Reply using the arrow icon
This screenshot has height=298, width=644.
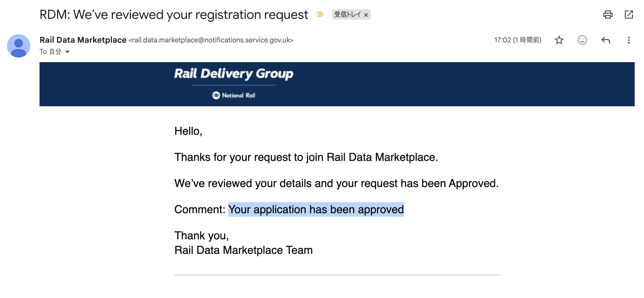click(606, 40)
